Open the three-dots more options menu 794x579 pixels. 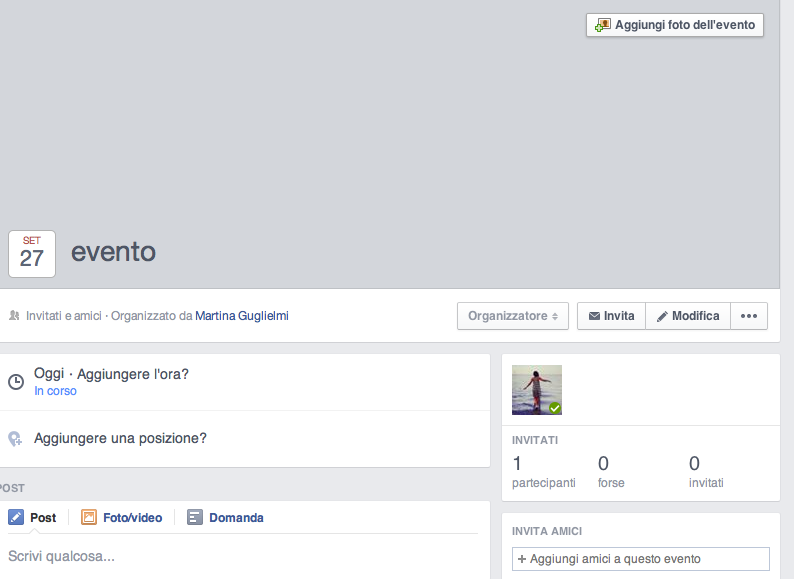[749, 316]
